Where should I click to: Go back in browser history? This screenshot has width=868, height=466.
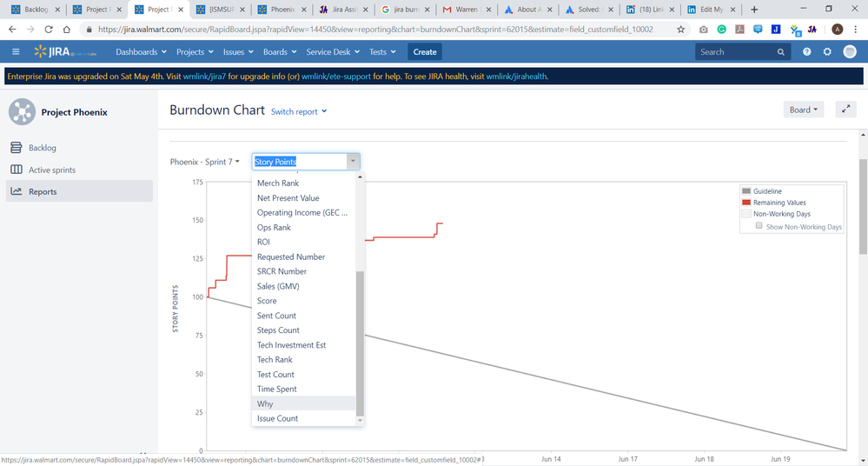(12, 30)
